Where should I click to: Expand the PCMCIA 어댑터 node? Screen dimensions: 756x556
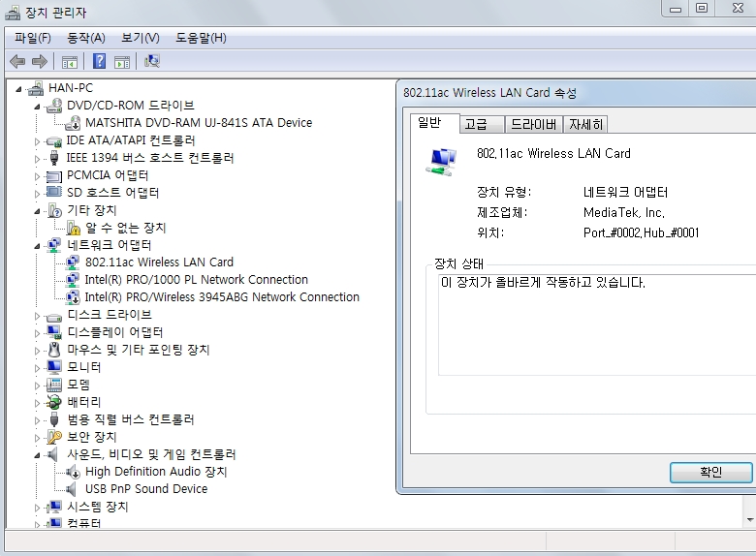37,176
